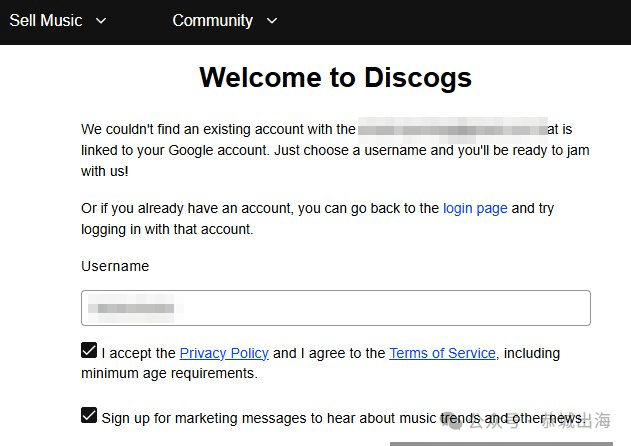The width and height of the screenshot is (631, 446).
Task: Click the 'minimum age requirements.' text
Action: click(169, 374)
